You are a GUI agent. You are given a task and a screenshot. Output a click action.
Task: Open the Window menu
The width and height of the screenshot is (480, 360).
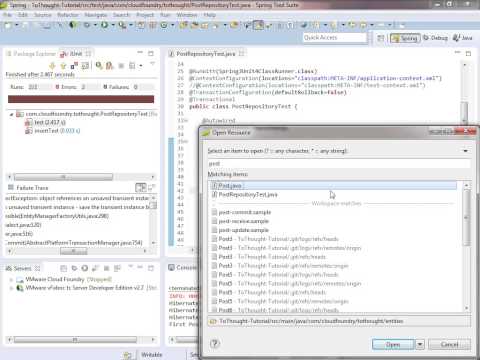187,15
